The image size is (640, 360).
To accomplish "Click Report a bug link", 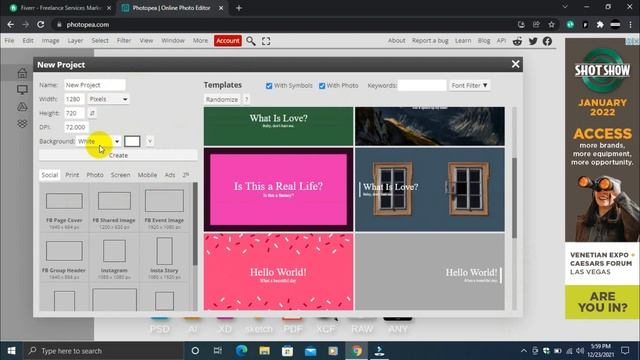I will pyautogui.click(x=430, y=40).
